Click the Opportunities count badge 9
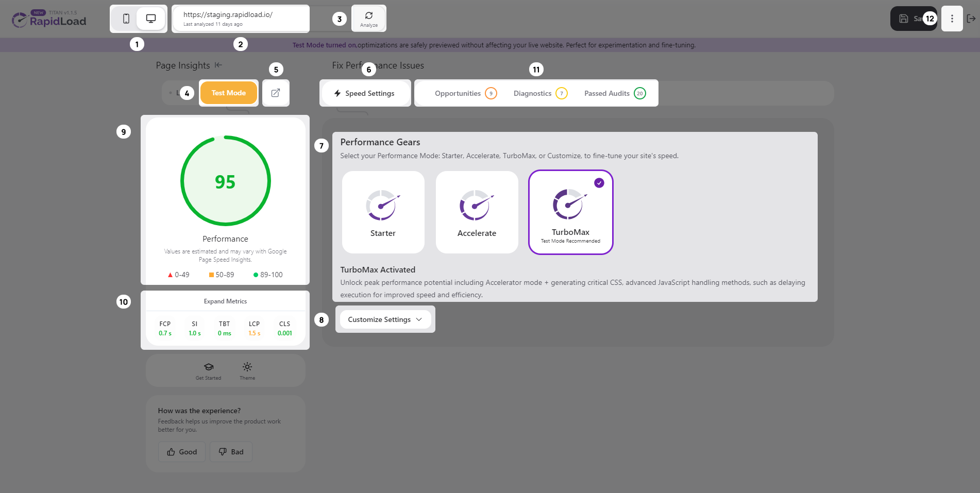The height and width of the screenshot is (493, 980). [491, 93]
